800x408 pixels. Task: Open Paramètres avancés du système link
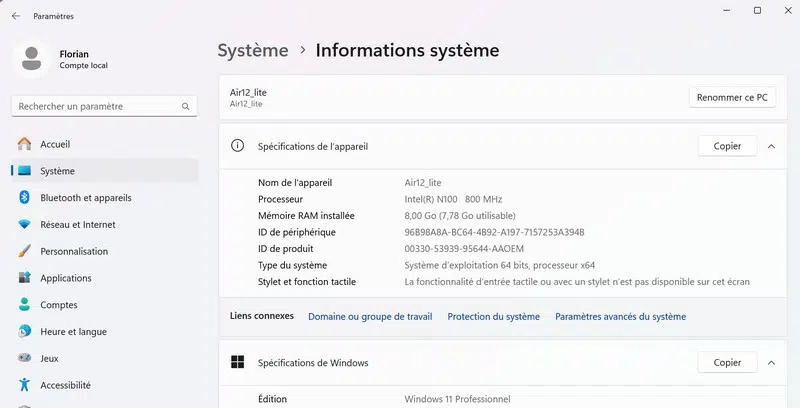point(620,316)
